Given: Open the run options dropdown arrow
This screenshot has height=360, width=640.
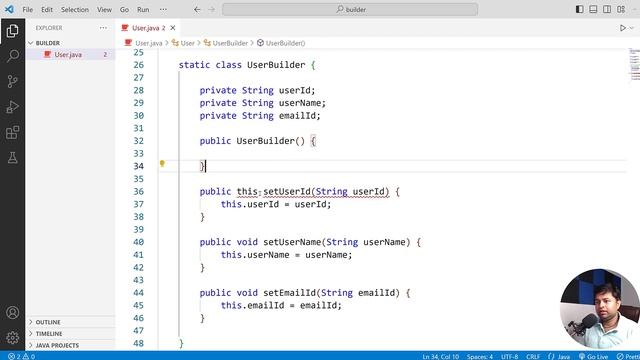Looking at the screenshot, I should click(632, 28).
